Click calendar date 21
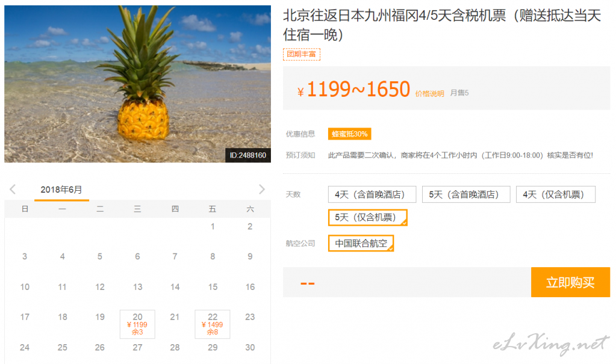 [175, 317]
